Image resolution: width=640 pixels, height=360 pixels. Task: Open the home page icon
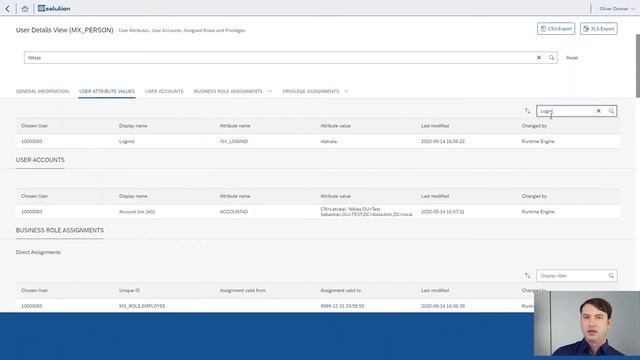(x=25, y=9)
